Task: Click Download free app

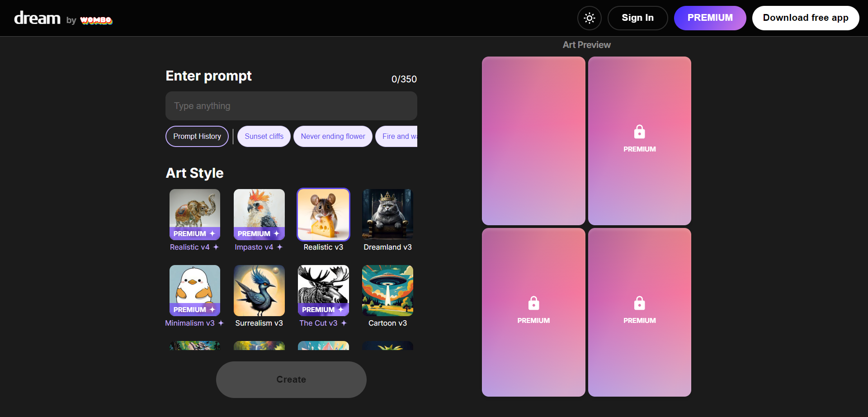Action: coord(806,18)
